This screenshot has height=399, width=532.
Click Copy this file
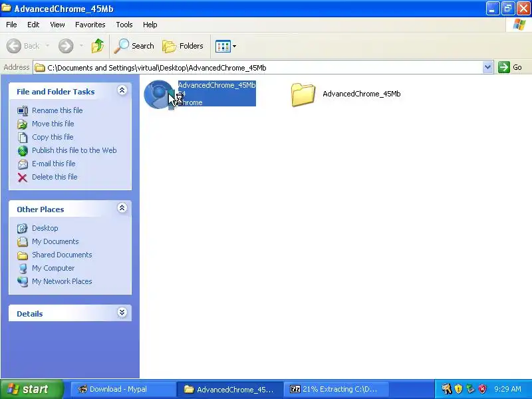(53, 137)
